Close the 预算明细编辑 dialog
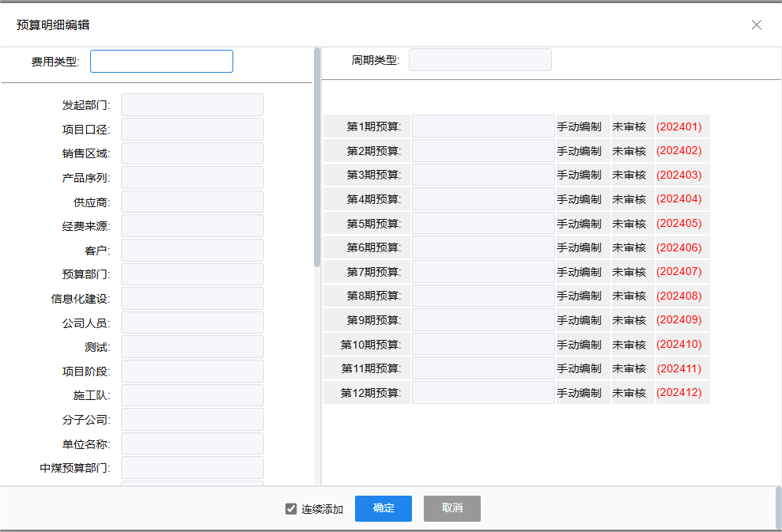This screenshot has height=532, width=782. coord(756,25)
